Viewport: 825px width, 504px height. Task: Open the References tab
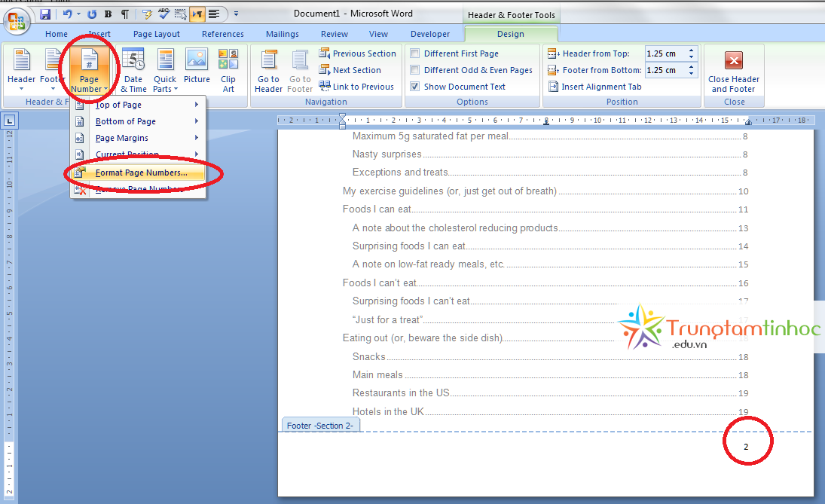pyautogui.click(x=222, y=34)
